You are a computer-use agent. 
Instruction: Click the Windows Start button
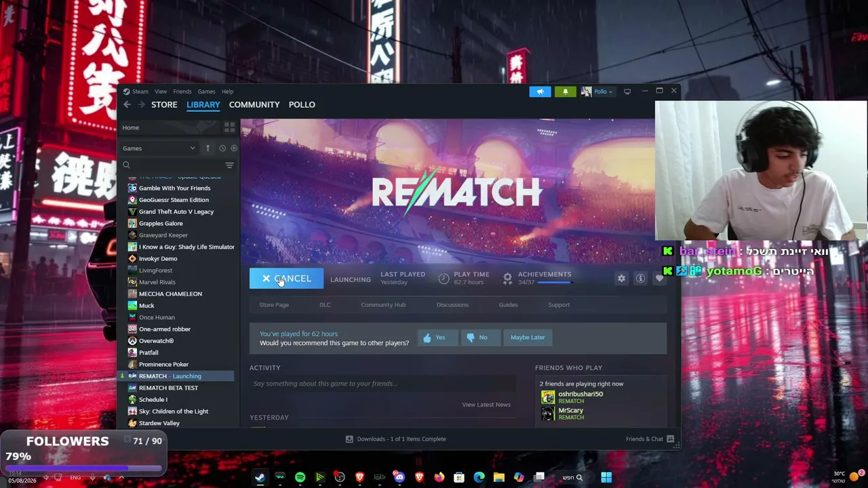tap(606, 477)
